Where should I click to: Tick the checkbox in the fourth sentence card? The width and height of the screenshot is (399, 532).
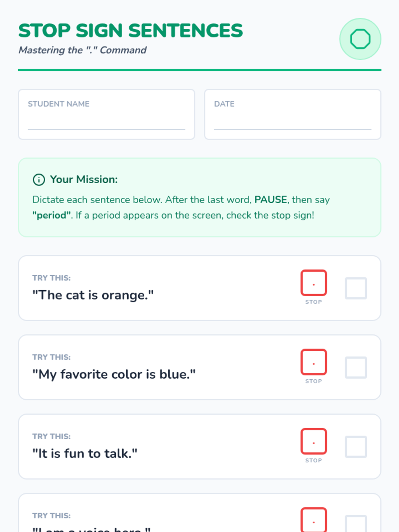point(356,524)
